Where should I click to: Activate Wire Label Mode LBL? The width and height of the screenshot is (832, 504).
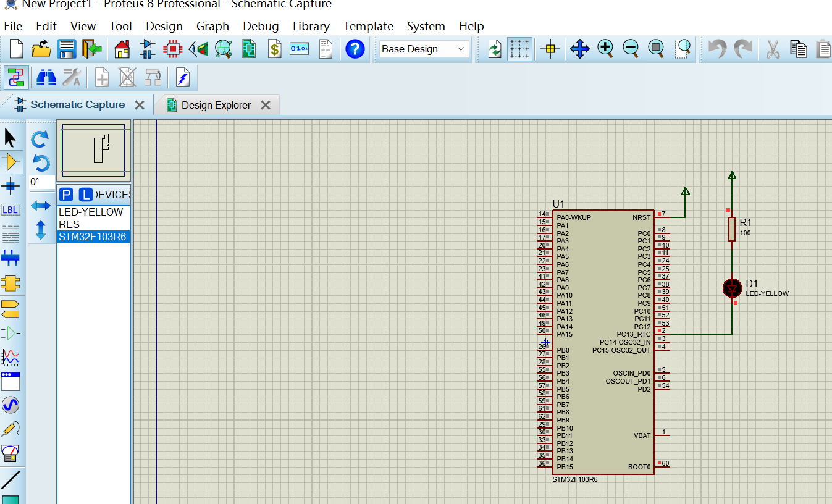11,210
